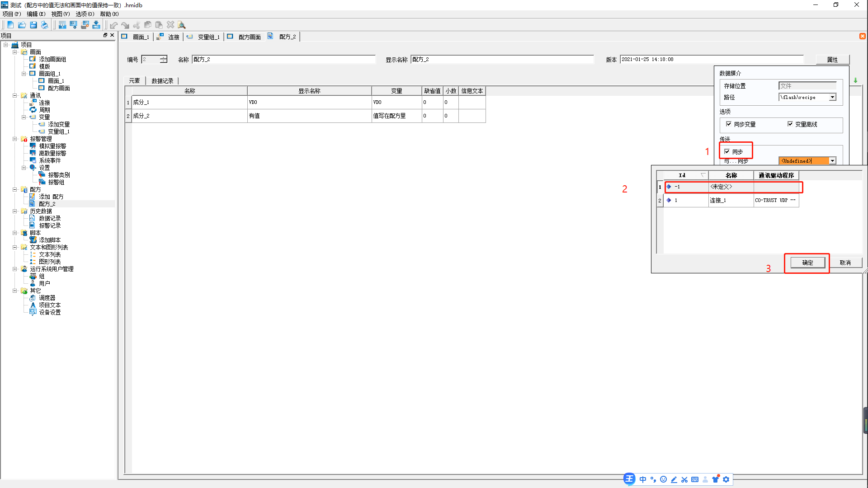Screen dimensions: 868x488
Task: Open the IME handwriting pen tool
Action: [x=674, y=479]
